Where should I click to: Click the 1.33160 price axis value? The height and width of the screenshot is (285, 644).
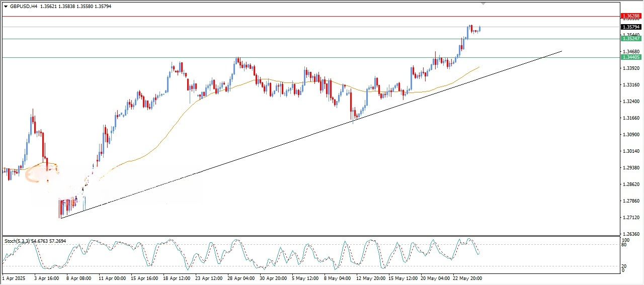point(631,85)
